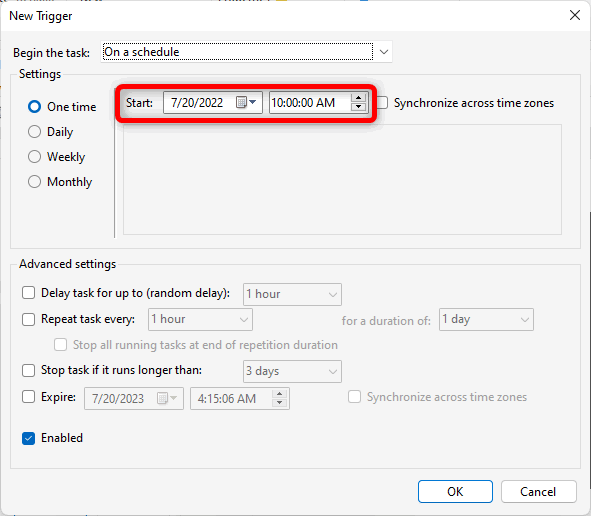Select the Weekly radio button

[x=34, y=156]
